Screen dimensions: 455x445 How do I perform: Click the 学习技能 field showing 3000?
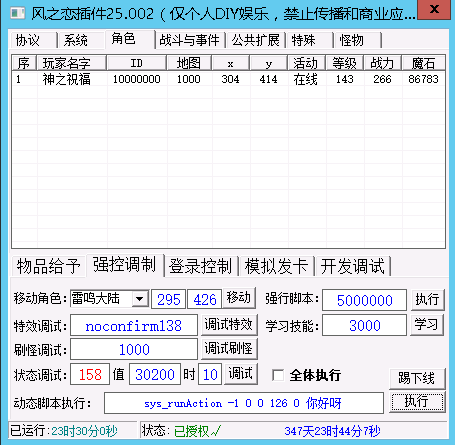tap(365, 325)
